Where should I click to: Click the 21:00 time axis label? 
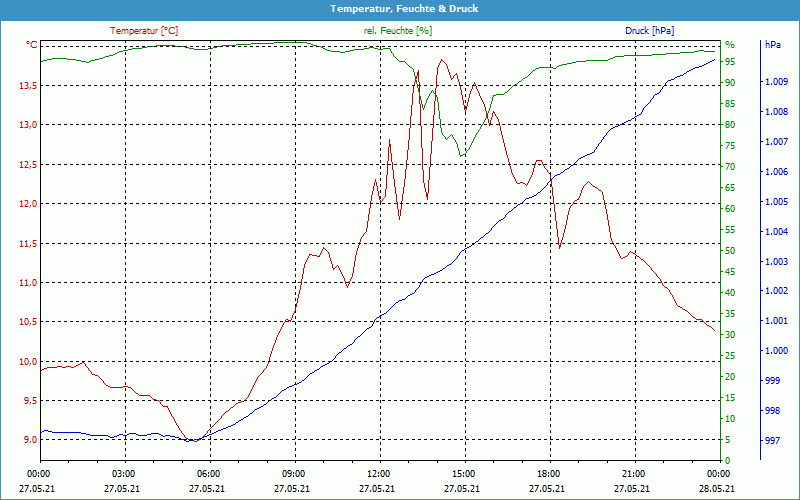pyautogui.click(x=634, y=474)
